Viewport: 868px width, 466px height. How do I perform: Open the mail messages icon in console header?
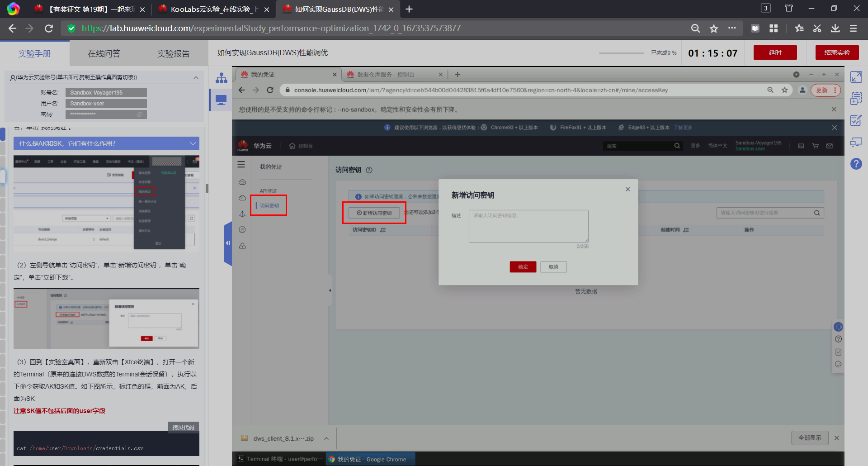tap(830, 146)
